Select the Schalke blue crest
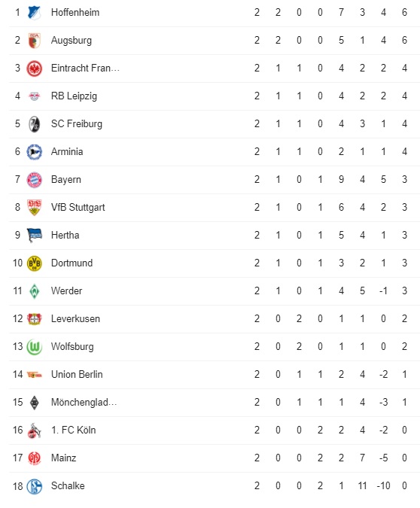The width and height of the screenshot is (420, 508). pos(35,486)
